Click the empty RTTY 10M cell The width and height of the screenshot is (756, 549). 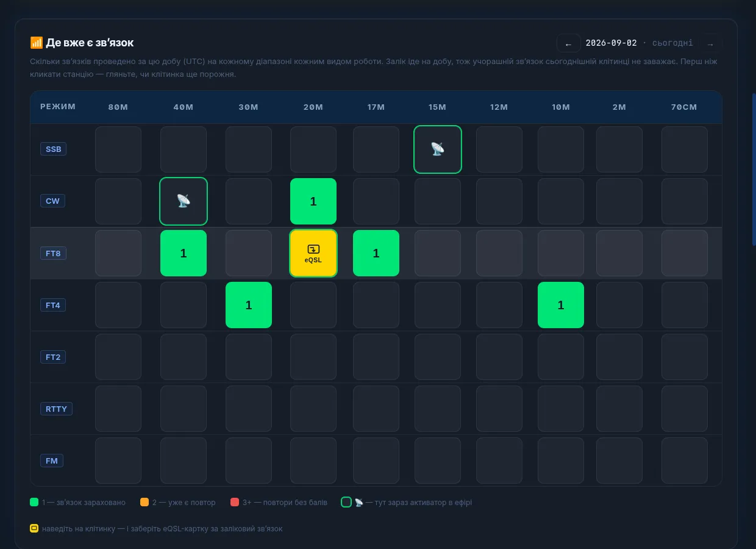[x=561, y=409]
